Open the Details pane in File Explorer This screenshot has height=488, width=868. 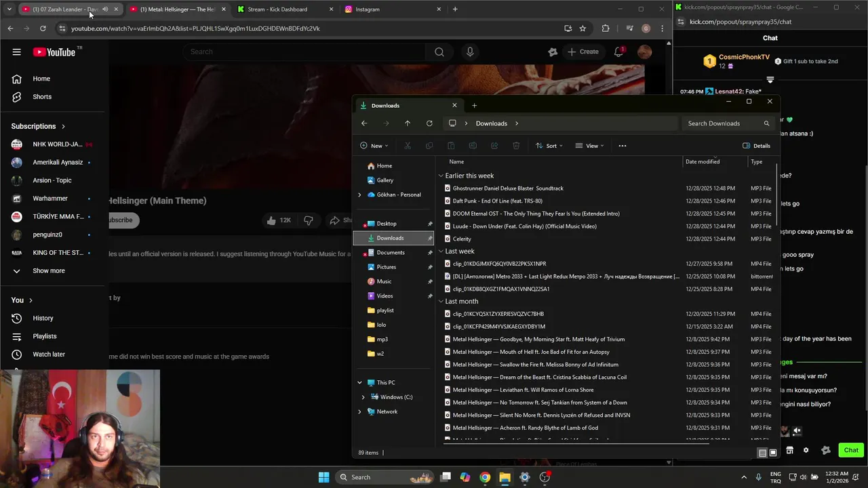pyautogui.click(x=756, y=146)
